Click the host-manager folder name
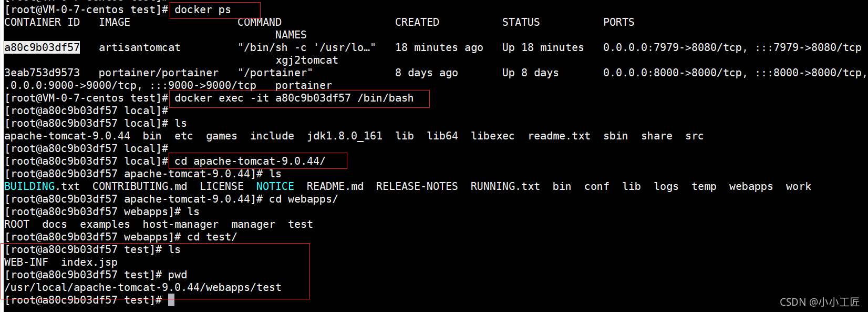Image resolution: width=868 pixels, height=312 pixels. 180,224
